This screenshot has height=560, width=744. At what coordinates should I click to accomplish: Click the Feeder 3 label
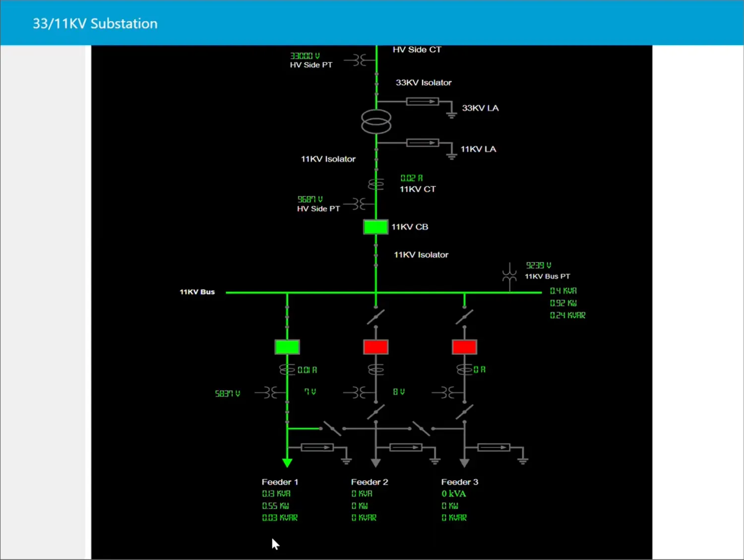click(460, 482)
